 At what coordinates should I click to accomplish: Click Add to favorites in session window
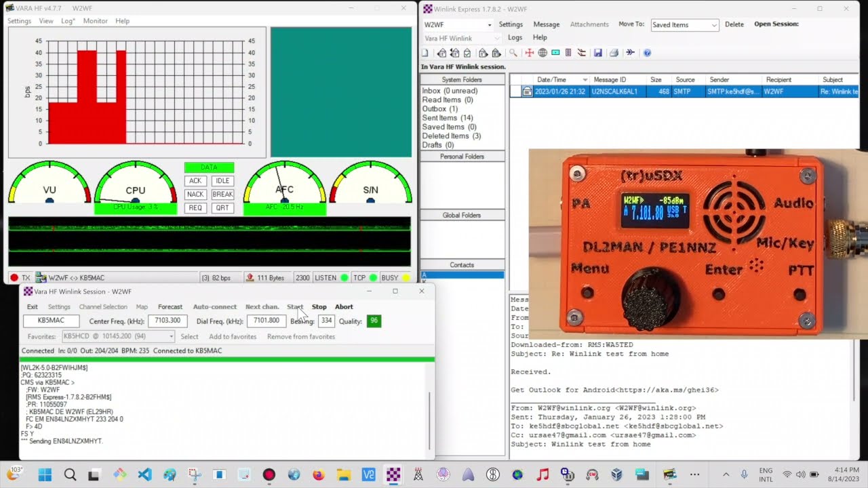tap(233, 337)
